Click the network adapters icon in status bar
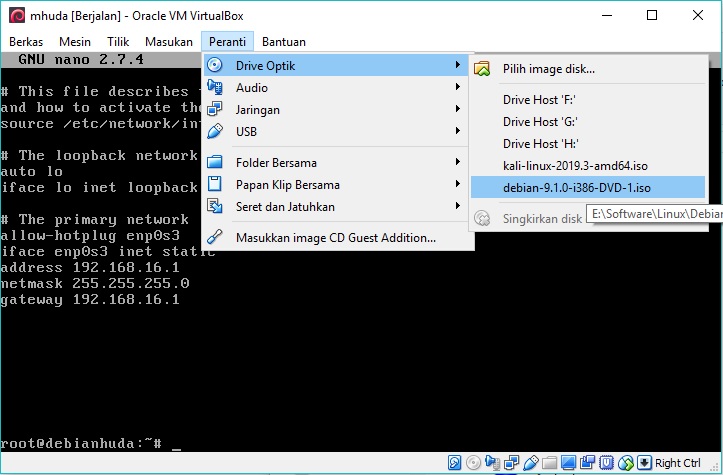 coord(511,462)
